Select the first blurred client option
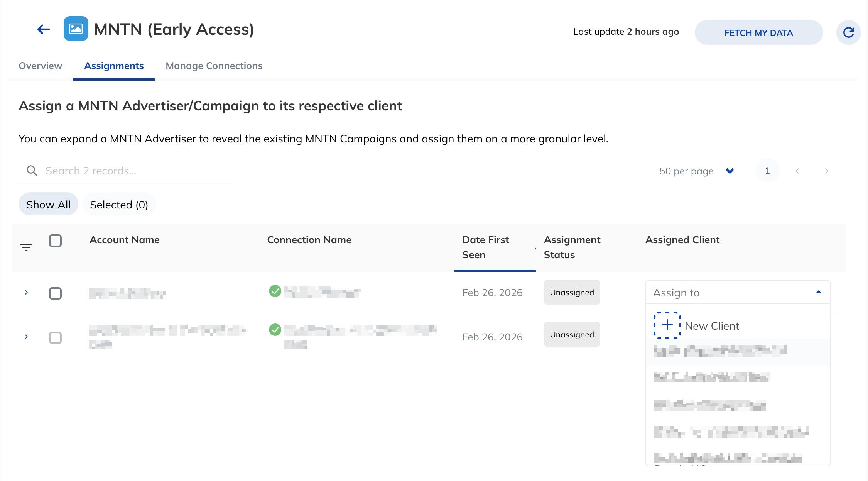The width and height of the screenshot is (868, 481). pyautogui.click(x=738, y=352)
